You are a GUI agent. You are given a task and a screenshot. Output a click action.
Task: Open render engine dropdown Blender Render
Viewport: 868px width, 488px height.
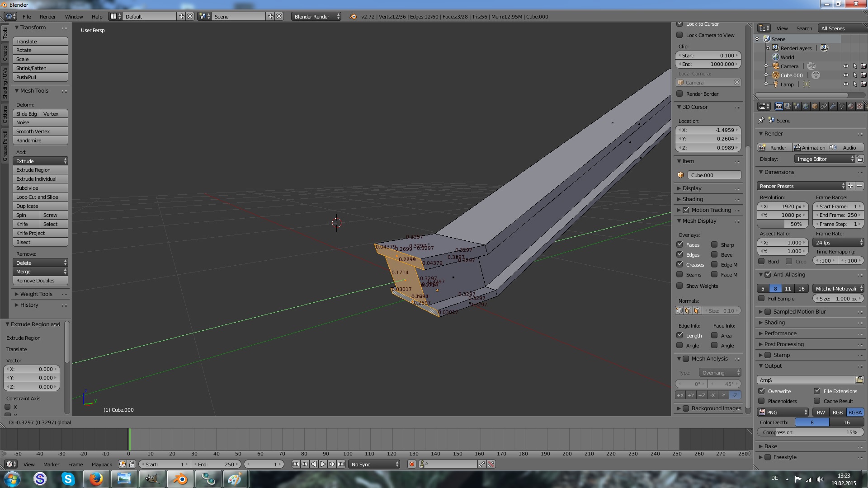[x=316, y=16]
